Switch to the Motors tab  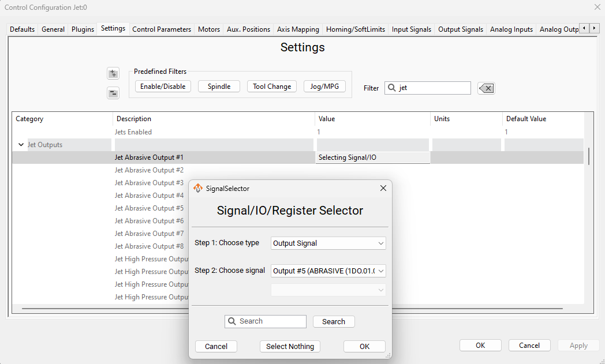click(208, 29)
